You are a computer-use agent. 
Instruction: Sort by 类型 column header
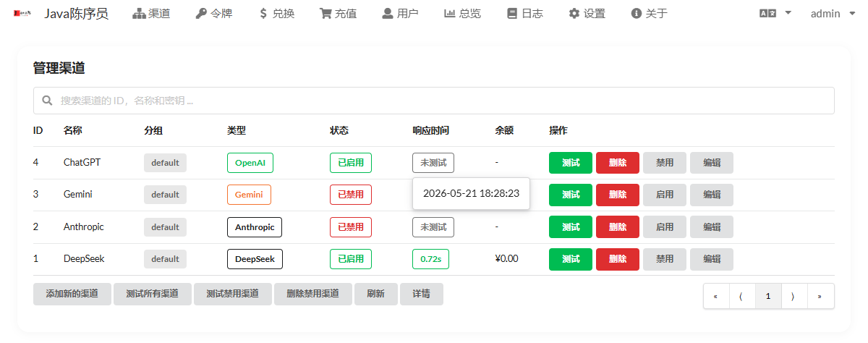pos(237,130)
